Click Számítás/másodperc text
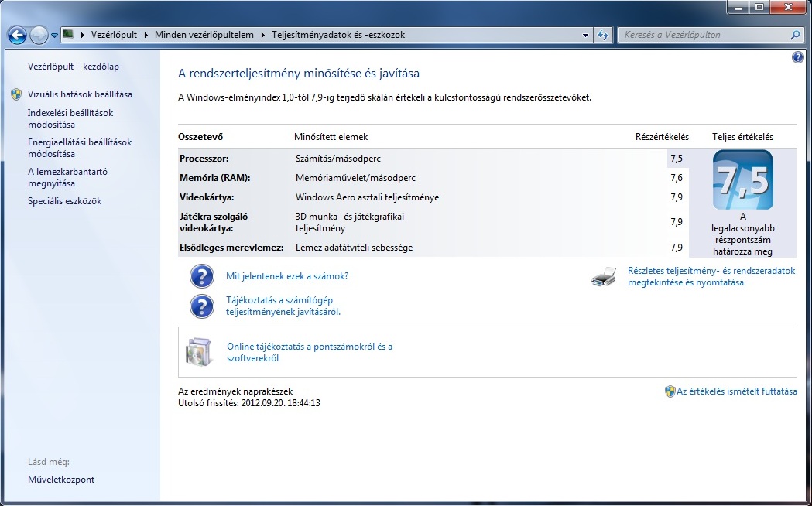The width and height of the screenshot is (812, 506). [x=338, y=159]
